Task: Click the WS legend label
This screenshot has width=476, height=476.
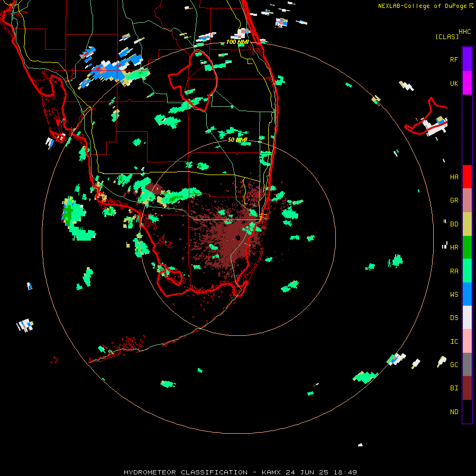Action: 454,295
